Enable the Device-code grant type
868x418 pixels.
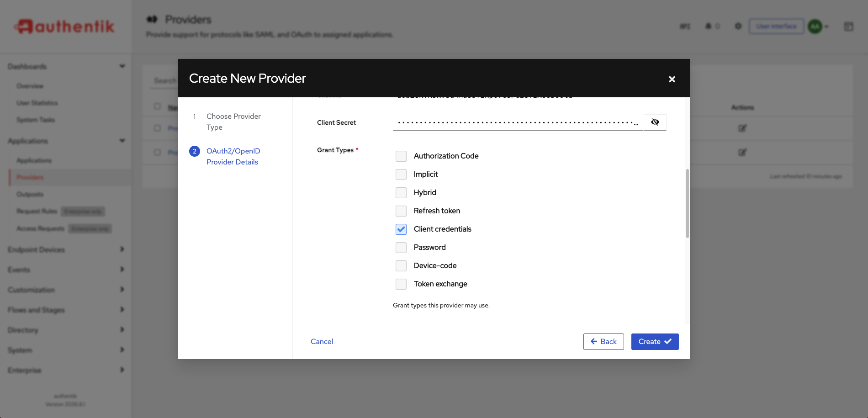pos(401,266)
